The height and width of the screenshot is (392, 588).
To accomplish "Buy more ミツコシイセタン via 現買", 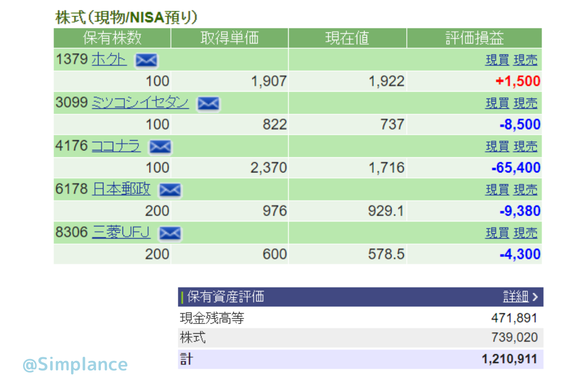I will point(497,103).
